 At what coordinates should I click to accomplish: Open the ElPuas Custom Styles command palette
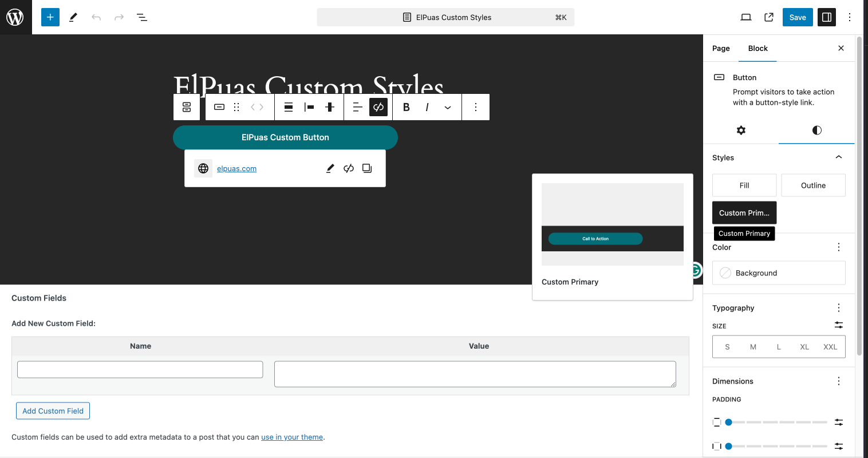tap(445, 17)
